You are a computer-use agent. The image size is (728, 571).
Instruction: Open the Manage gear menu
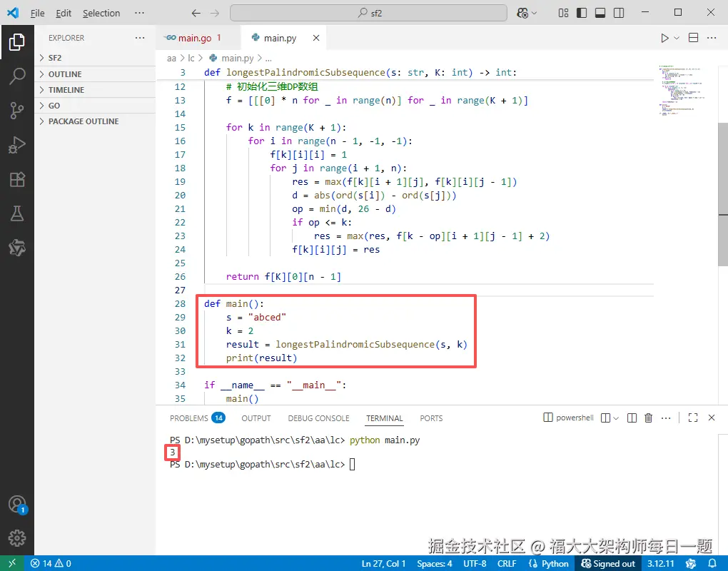click(x=16, y=538)
